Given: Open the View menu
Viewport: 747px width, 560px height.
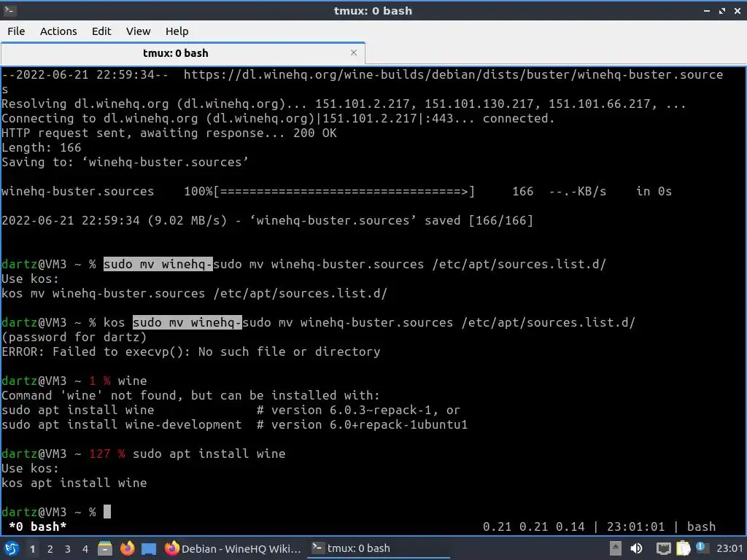Looking at the screenshot, I should tap(138, 31).
